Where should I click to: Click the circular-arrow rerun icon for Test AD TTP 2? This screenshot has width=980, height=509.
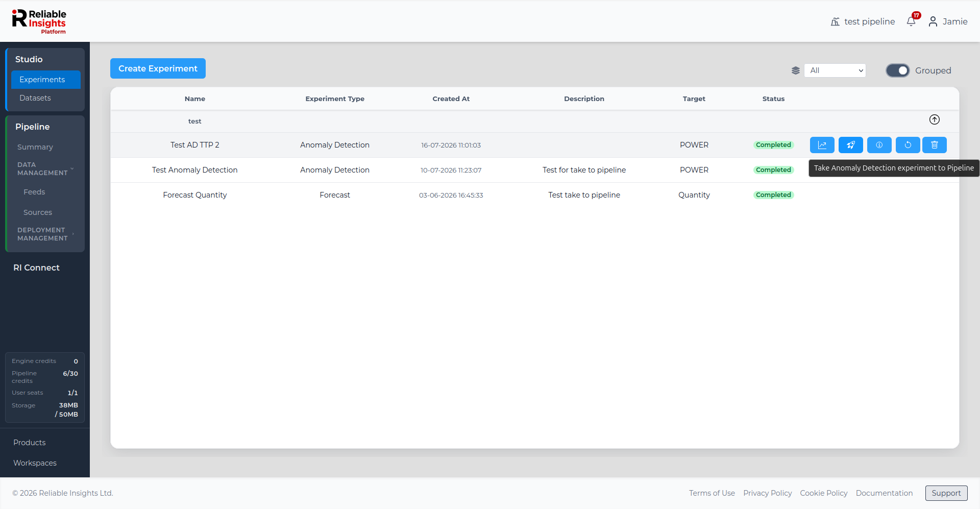pos(908,145)
